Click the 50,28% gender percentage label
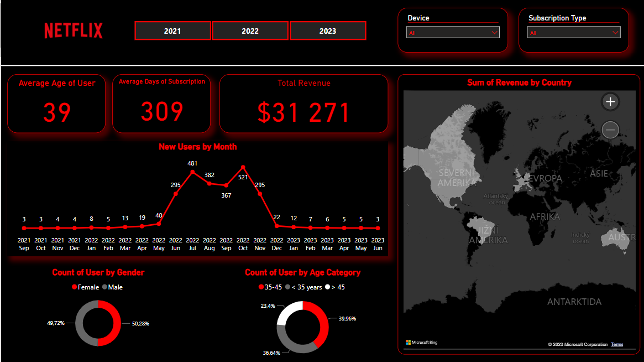The image size is (644, 362). click(140, 324)
